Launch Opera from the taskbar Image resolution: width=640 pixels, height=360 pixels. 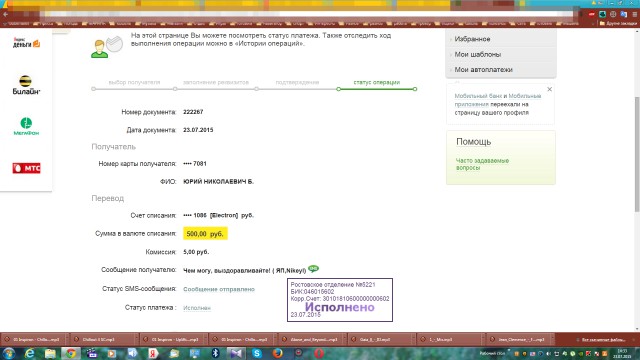(x=319, y=353)
